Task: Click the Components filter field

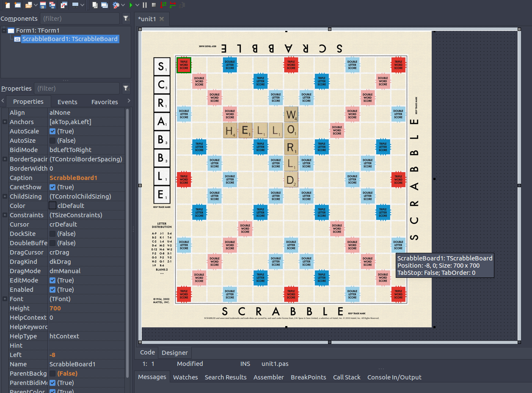Action: 80,19
